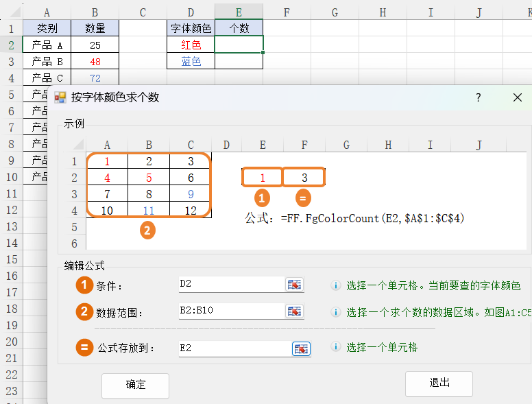Select the blue 蓝色 cell D3
This screenshot has width=532, height=404.
point(191,61)
